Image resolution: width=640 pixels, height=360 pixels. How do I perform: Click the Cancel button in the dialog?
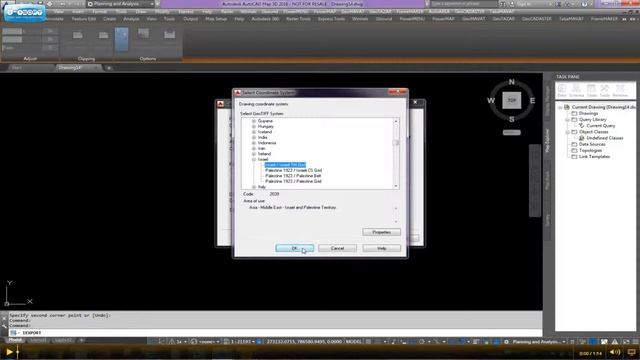(337, 248)
